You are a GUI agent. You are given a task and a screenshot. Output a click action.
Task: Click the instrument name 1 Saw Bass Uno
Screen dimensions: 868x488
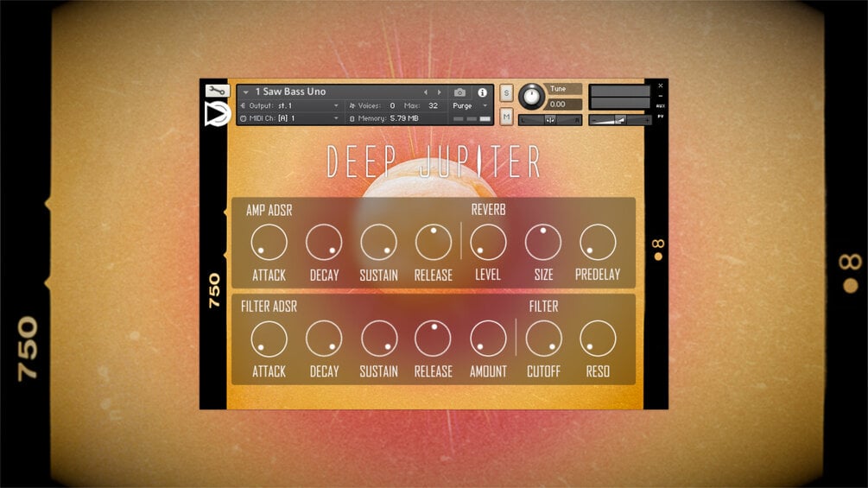coord(290,92)
